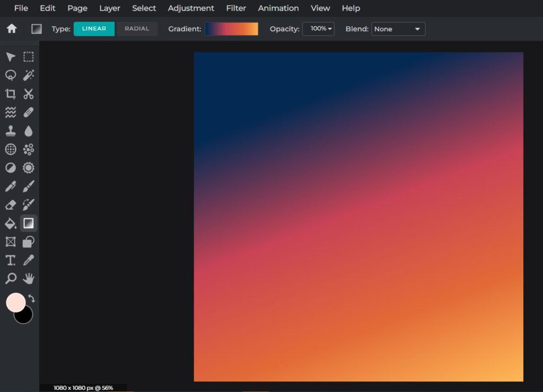Select the Zoom magnifier tool
The height and width of the screenshot is (392, 543).
tap(11, 278)
